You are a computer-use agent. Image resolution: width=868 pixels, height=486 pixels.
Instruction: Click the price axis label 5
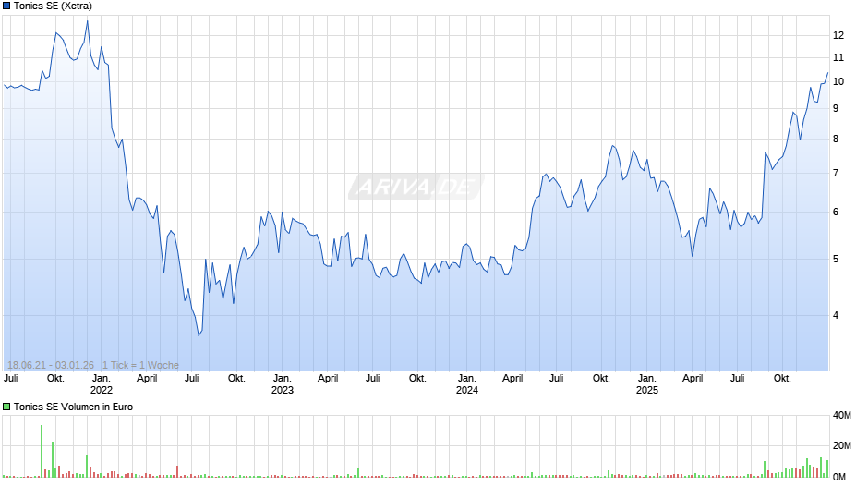[836, 260]
